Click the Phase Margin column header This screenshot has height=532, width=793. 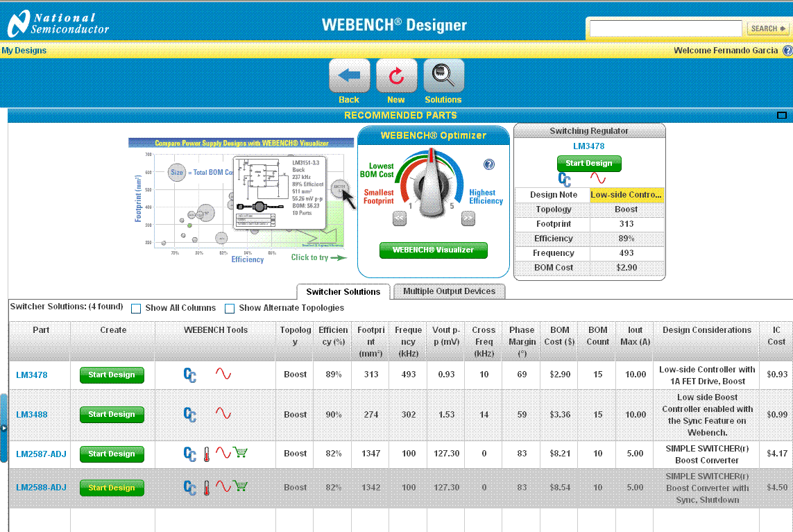[522, 341]
